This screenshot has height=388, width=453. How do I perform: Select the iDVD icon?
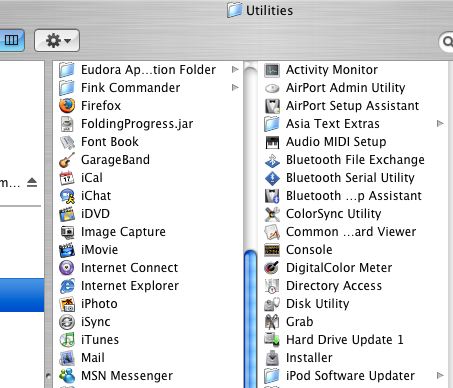pos(67,214)
